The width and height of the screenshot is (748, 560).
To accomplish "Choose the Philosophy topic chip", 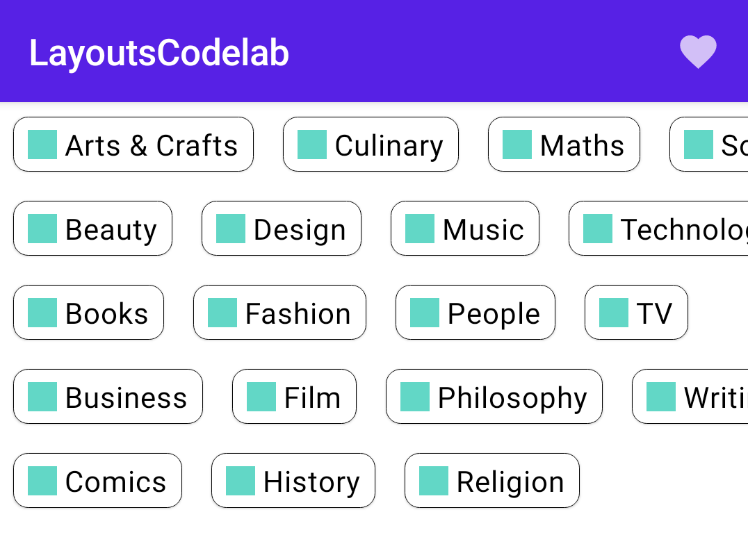I will coord(494,397).
